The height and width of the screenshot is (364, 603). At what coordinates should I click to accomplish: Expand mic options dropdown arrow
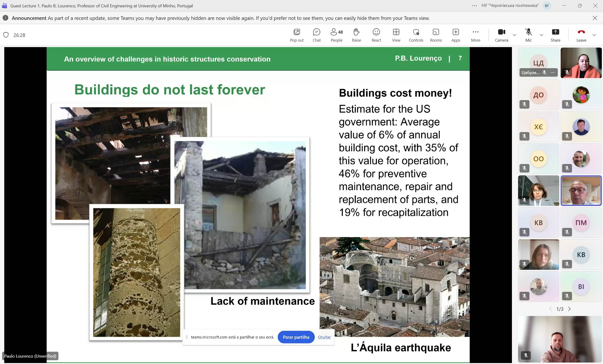(541, 35)
